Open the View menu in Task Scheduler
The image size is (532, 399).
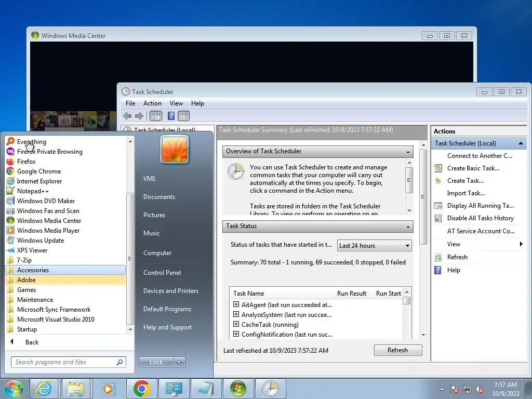point(176,103)
